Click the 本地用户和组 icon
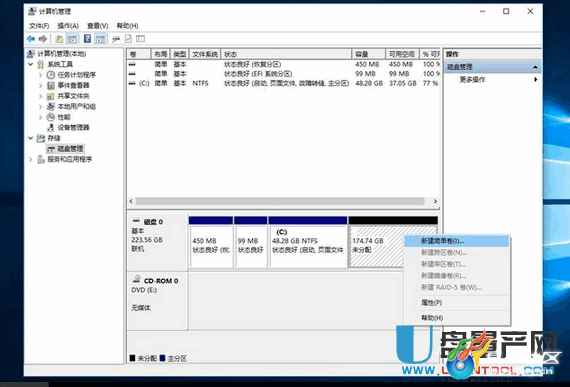This screenshot has height=387, width=570. coord(51,107)
